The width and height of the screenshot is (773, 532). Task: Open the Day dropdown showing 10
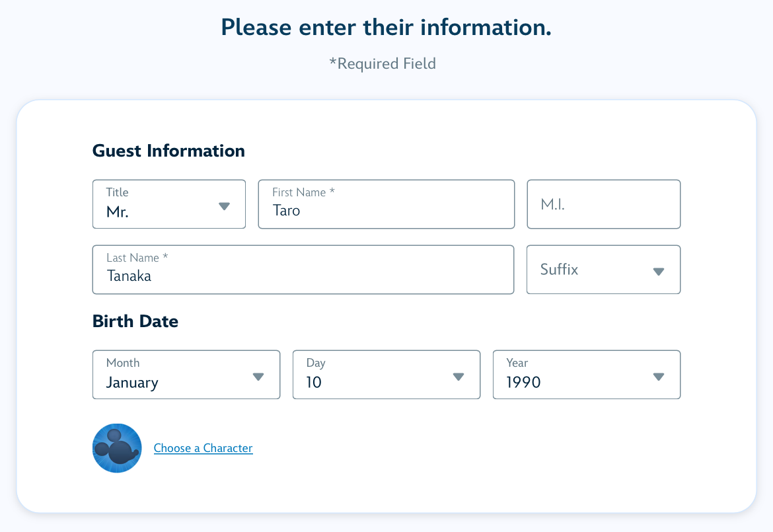click(x=386, y=375)
